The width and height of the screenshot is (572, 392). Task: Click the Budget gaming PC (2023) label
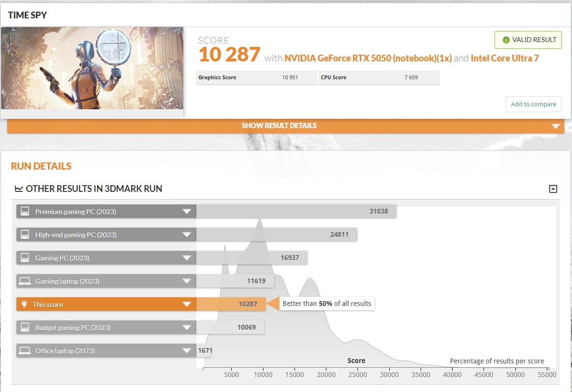coord(73,328)
